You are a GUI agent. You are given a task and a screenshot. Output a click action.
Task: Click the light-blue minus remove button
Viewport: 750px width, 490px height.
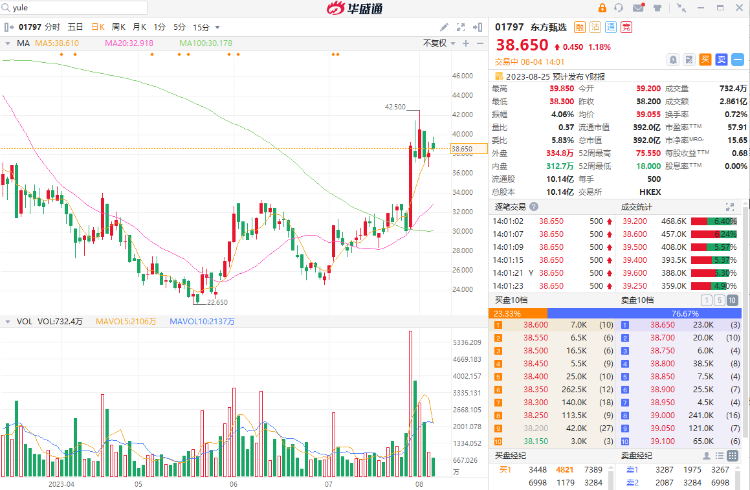(x=738, y=60)
